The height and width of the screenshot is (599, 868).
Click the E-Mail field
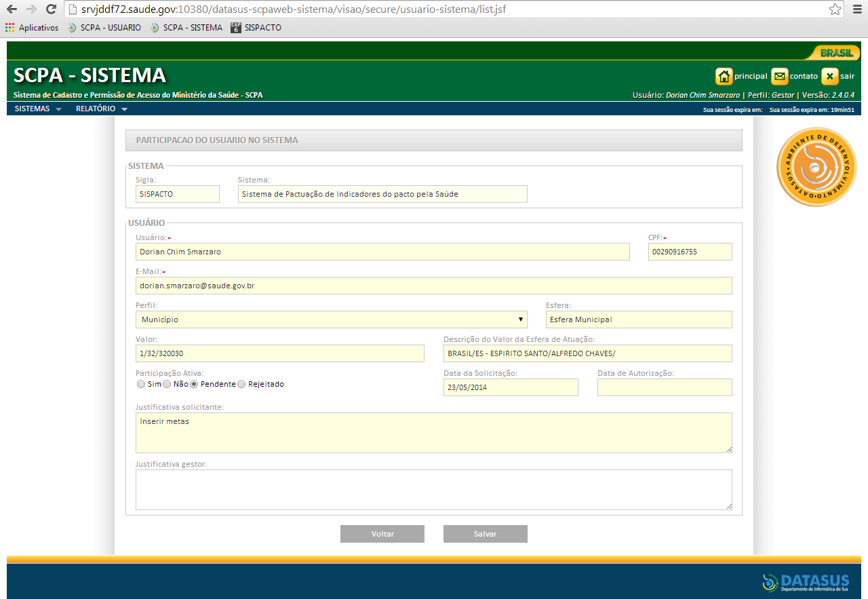tap(434, 286)
